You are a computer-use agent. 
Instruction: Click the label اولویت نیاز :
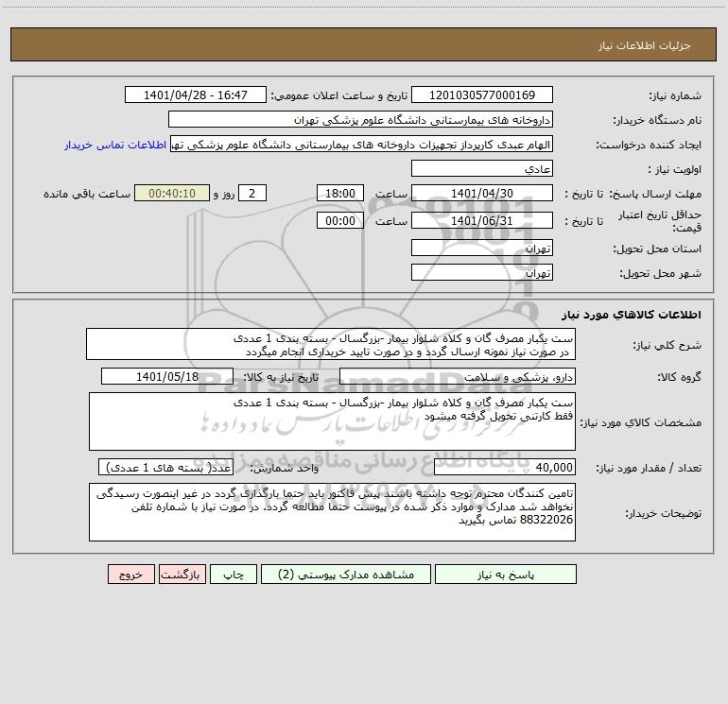coord(675,169)
